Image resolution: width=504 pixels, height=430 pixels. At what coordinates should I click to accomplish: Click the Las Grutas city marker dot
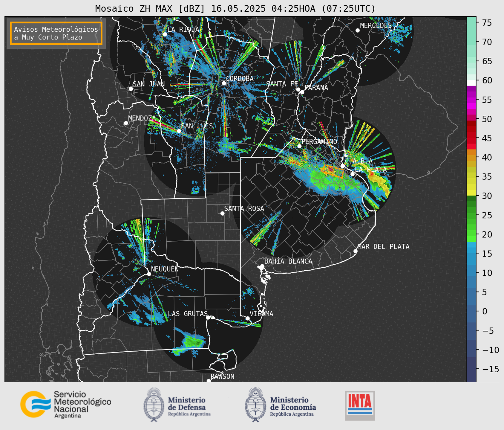tap(208, 318)
